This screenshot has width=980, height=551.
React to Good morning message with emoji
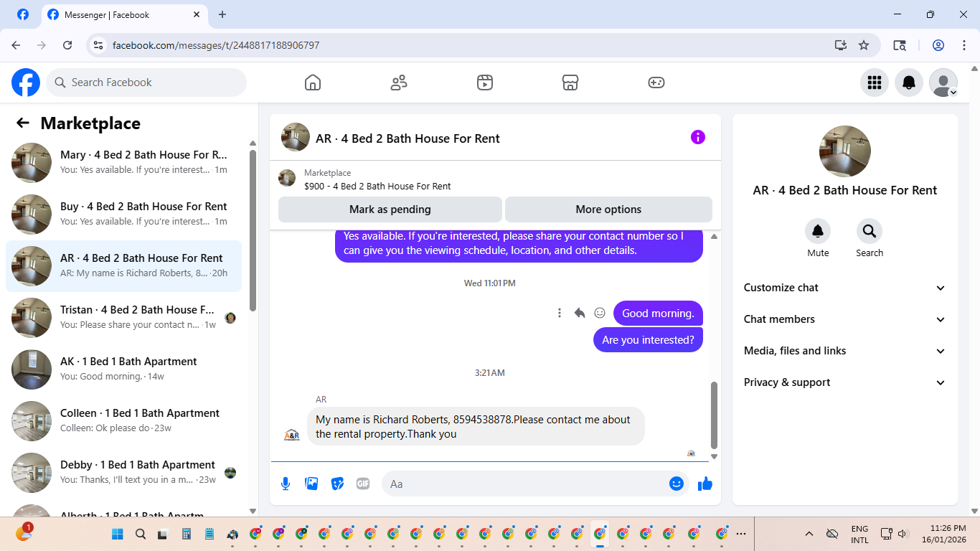tap(600, 313)
